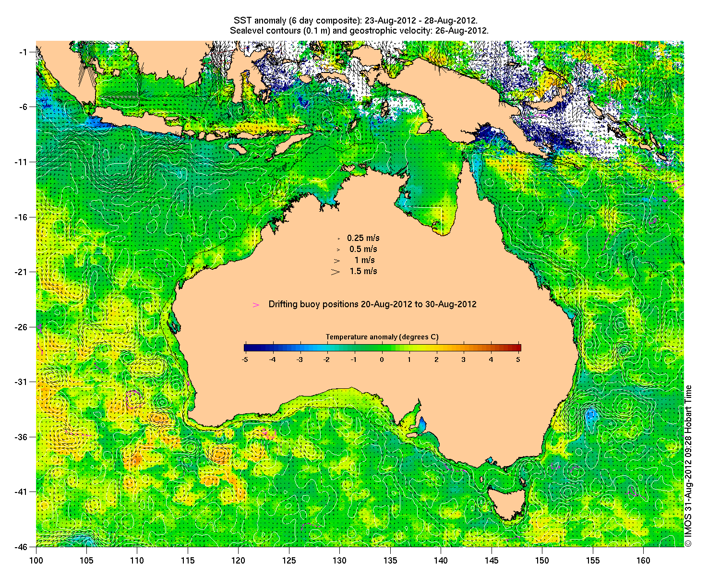Click the Temperature anomaly (degrees C) colorbar title
This screenshot has height=588, width=720.
[x=382, y=337]
